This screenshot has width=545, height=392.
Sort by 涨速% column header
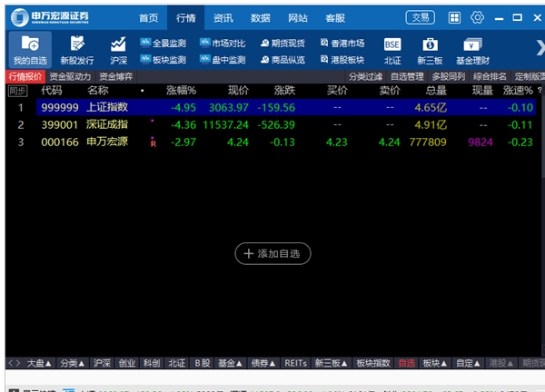click(x=518, y=91)
